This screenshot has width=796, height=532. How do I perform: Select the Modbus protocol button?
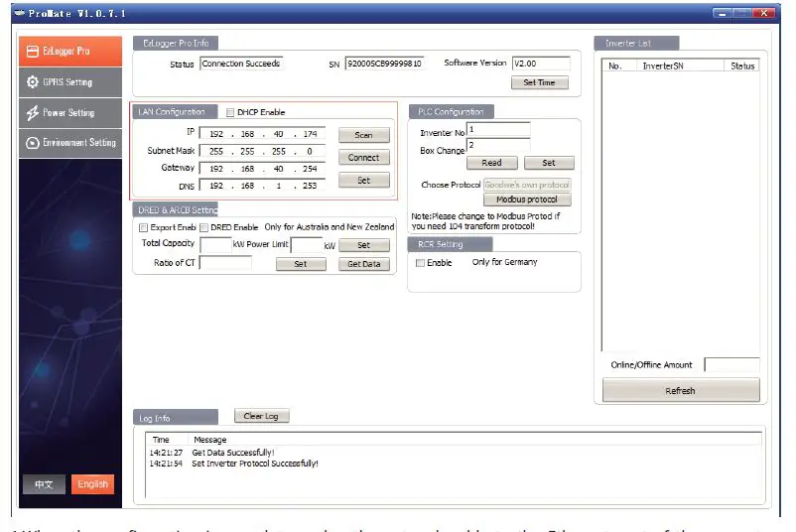pyautogui.click(x=527, y=199)
